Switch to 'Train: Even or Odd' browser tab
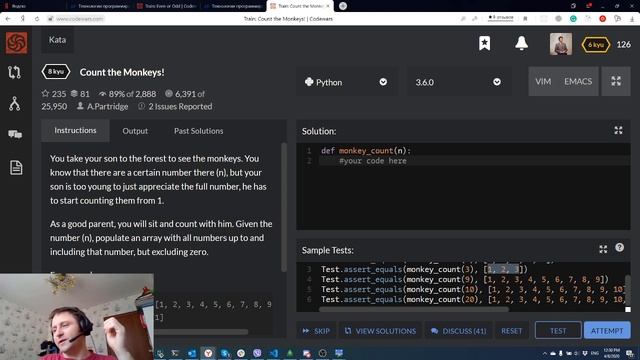Screen dimensions: 640x360 pyautogui.click(x=167, y=6)
